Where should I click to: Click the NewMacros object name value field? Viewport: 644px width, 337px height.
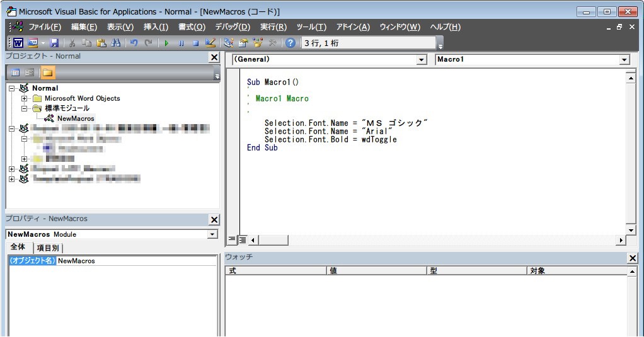(x=136, y=261)
